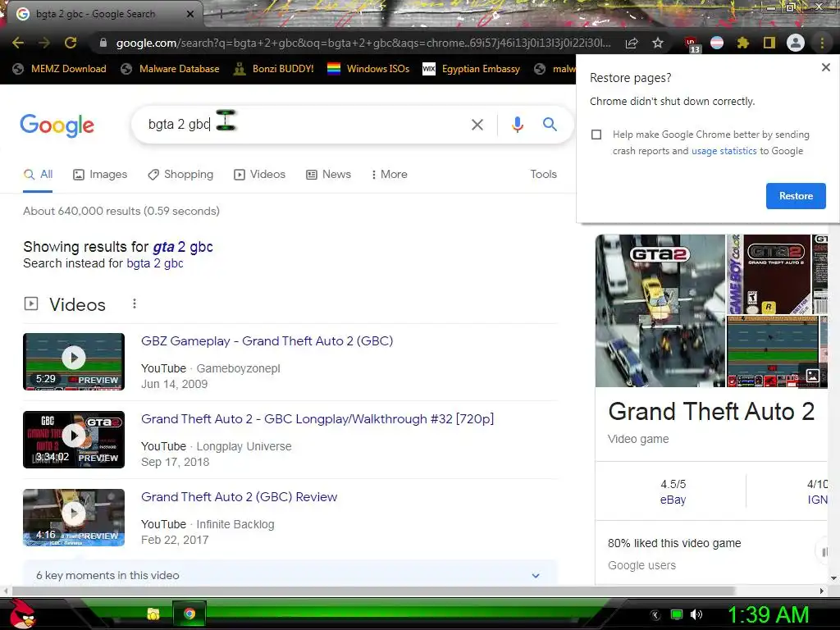Click the address bar URL
840x630 pixels.
[363, 43]
